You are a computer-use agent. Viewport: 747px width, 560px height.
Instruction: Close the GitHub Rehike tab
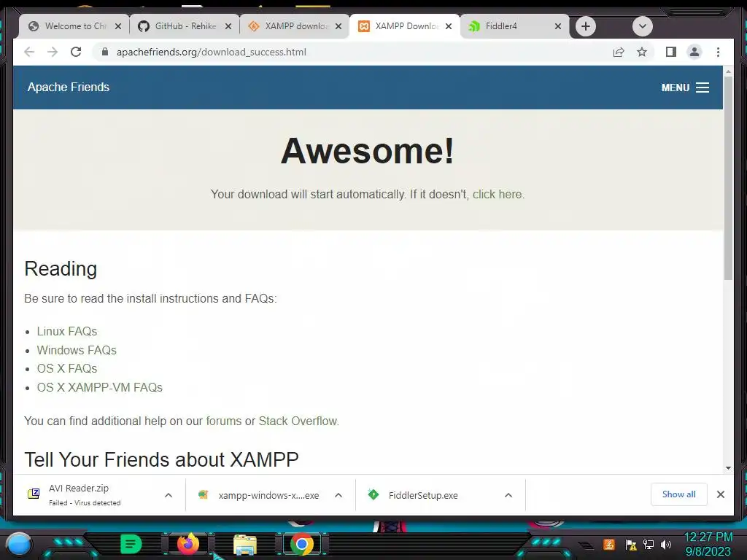(x=228, y=26)
